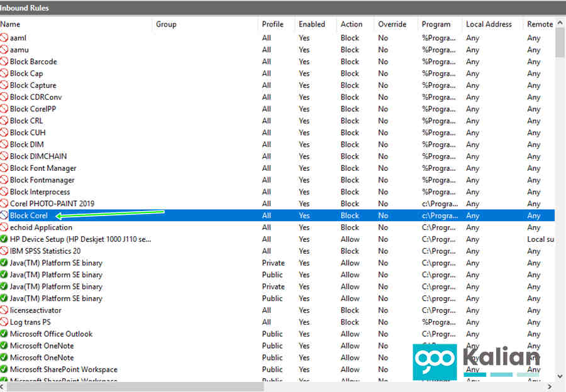This screenshot has height=392, width=566.
Task: Select the Block DIM rule
Action: (26, 144)
